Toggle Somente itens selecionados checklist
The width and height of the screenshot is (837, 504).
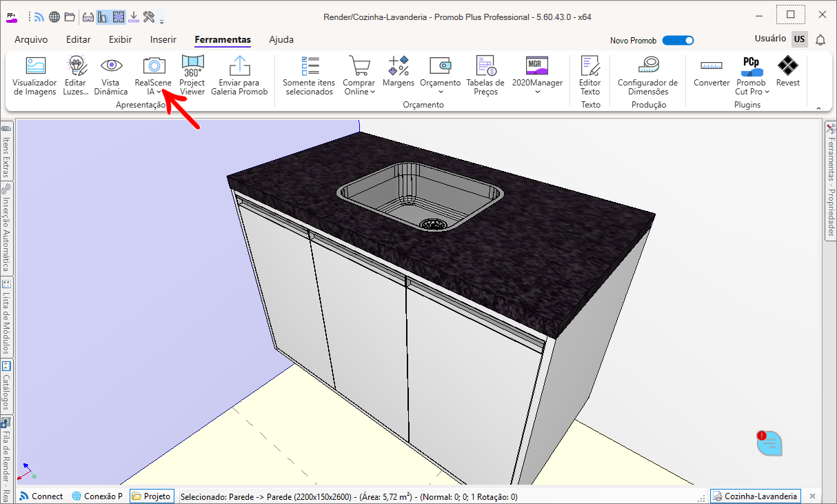pyautogui.click(x=310, y=76)
